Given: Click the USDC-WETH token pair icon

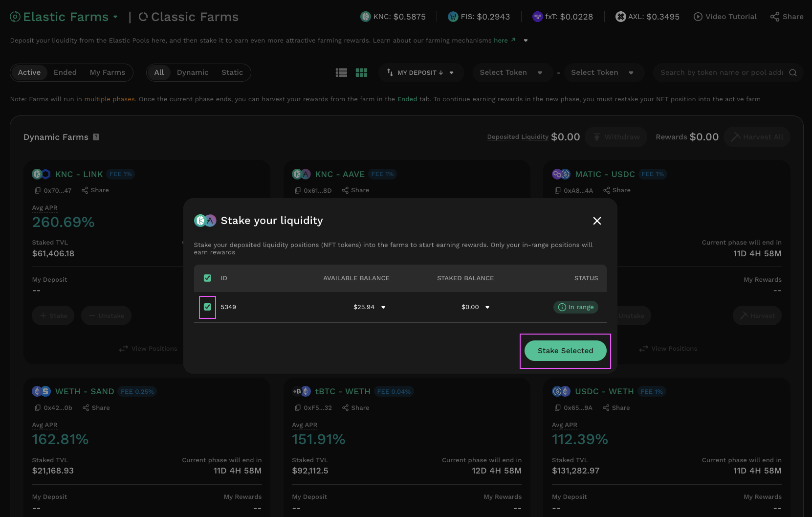Looking at the screenshot, I should pos(561,391).
